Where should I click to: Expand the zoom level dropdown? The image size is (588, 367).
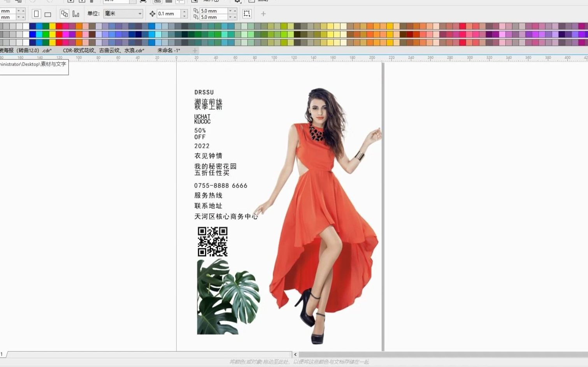[x=130, y=1]
